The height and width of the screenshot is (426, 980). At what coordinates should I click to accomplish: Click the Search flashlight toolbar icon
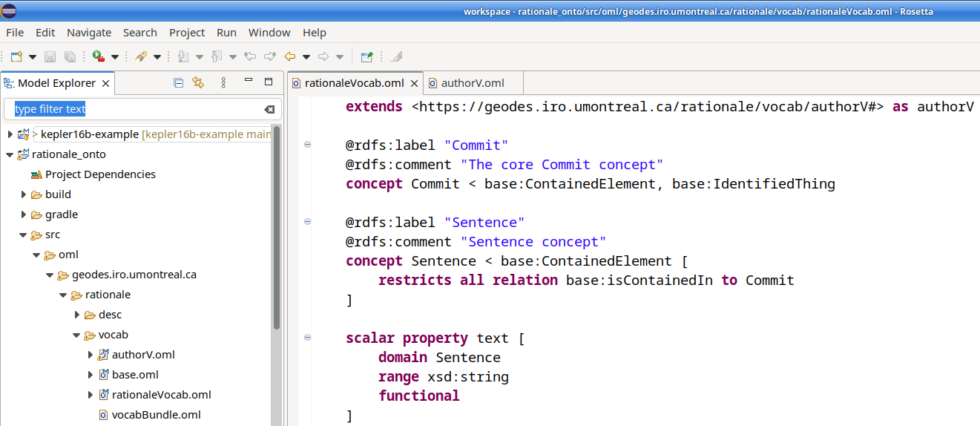[141, 56]
